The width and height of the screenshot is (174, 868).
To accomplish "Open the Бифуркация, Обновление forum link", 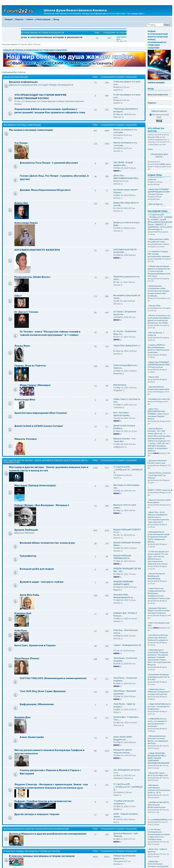I will pyautogui.click(x=37, y=704).
